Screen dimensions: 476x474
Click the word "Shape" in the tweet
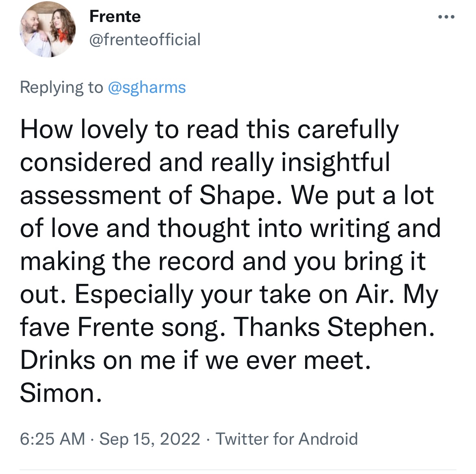(x=238, y=195)
